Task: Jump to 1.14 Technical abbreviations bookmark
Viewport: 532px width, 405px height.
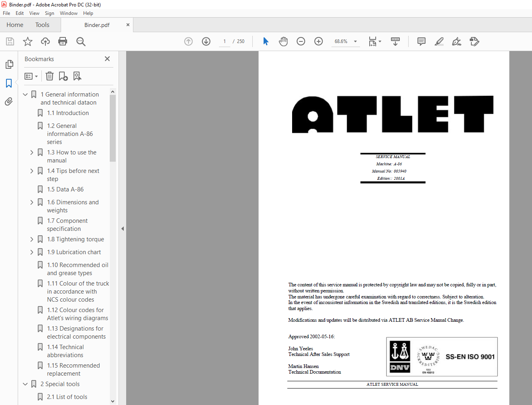Action: coord(65,351)
